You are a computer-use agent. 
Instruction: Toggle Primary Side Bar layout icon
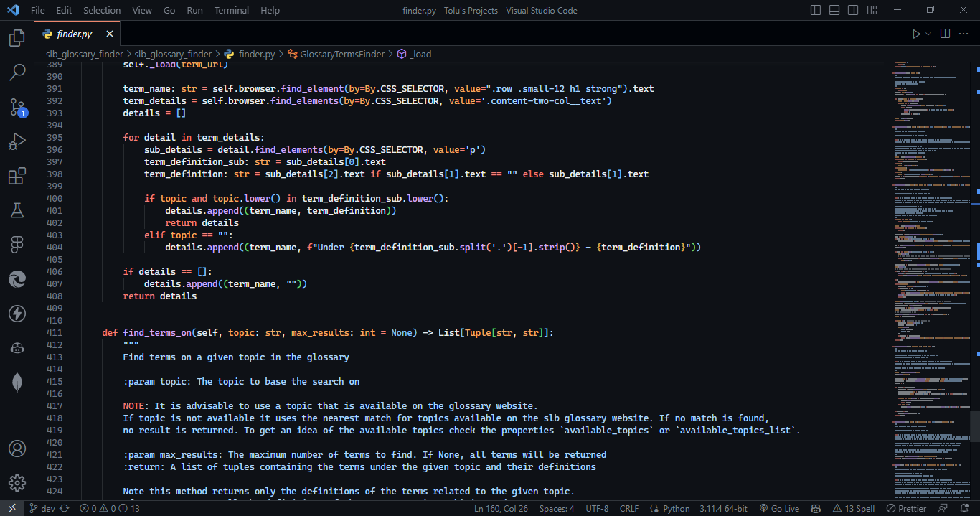tap(816, 10)
